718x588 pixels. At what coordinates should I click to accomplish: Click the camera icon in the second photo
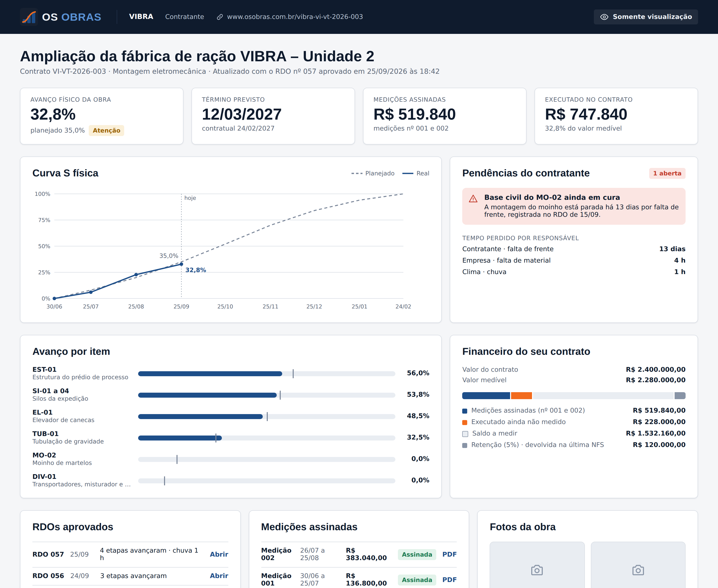point(638,570)
